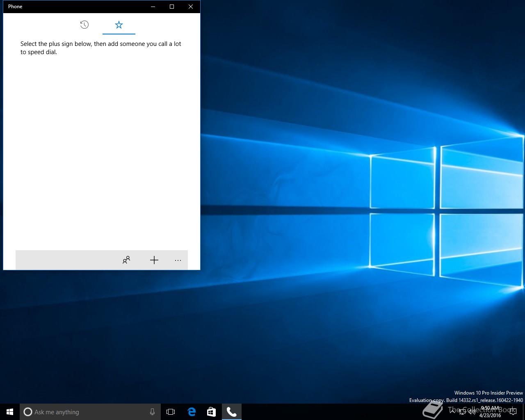Show hidden system tray icons
This screenshot has height=420, width=525.
pos(452,412)
